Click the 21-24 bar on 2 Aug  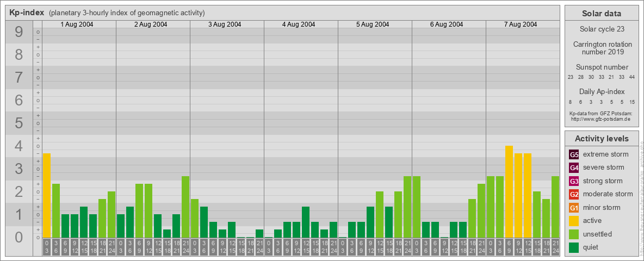(x=185, y=207)
